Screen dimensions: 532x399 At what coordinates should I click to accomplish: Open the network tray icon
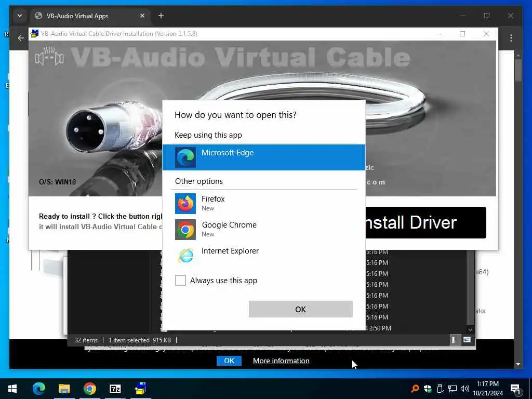click(x=453, y=389)
